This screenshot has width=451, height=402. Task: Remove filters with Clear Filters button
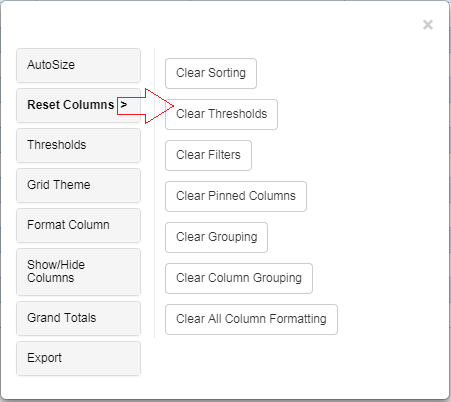click(x=208, y=155)
